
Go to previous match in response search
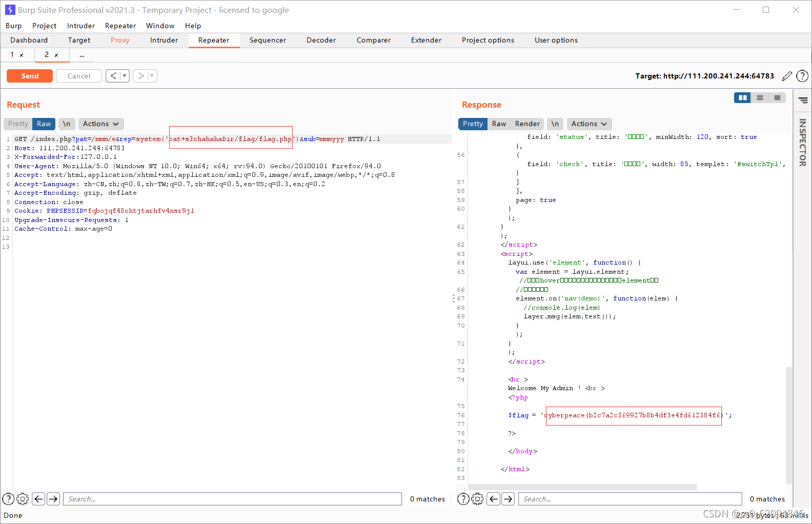click(493, 499)
